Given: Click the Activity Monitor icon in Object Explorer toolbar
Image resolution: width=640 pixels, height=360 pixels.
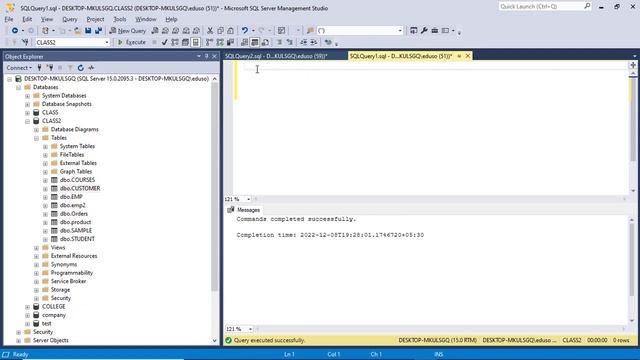Looking at the screenshot, I should [x=91, y=68].
